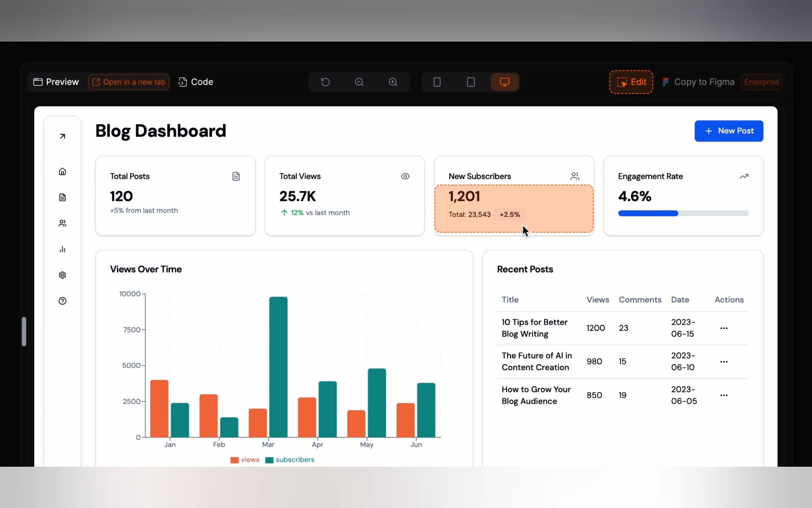Open actions menu for 10 Tips post

click(724, 328)
